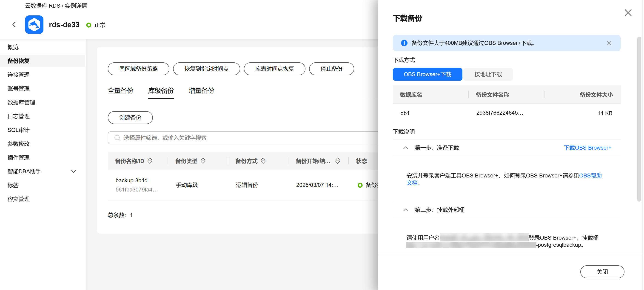Click the RDS instance dolphin icon
The image size is (644, 290).
(34, 25)
